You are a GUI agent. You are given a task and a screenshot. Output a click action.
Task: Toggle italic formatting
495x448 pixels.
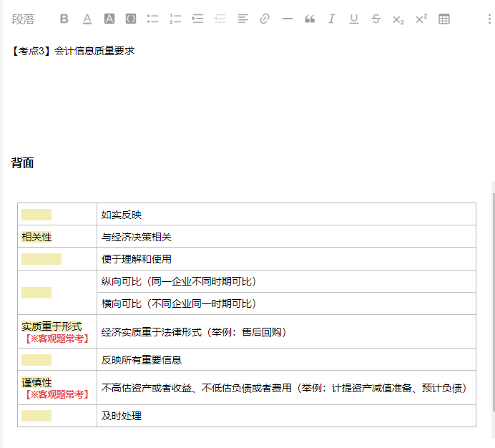point(331,19)
